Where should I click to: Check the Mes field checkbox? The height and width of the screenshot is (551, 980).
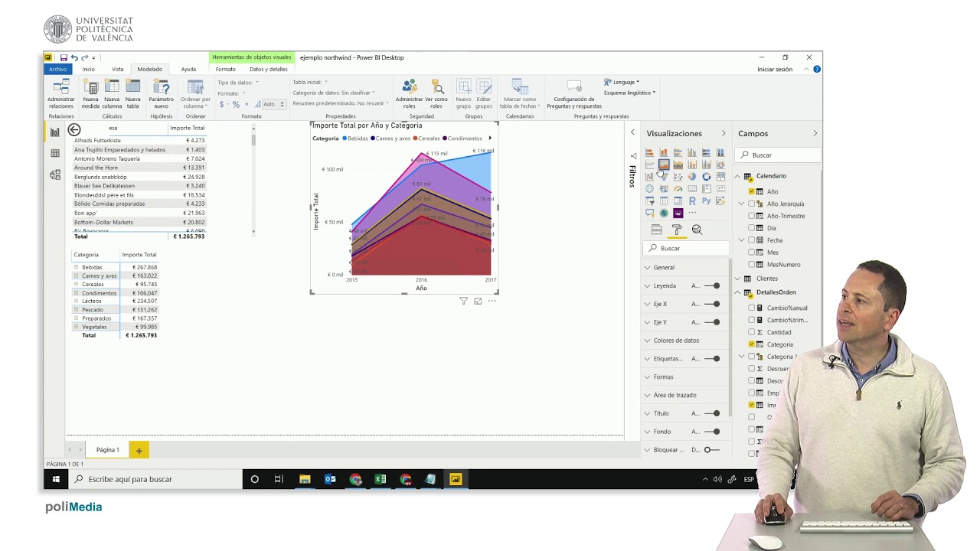coord(751,252)
